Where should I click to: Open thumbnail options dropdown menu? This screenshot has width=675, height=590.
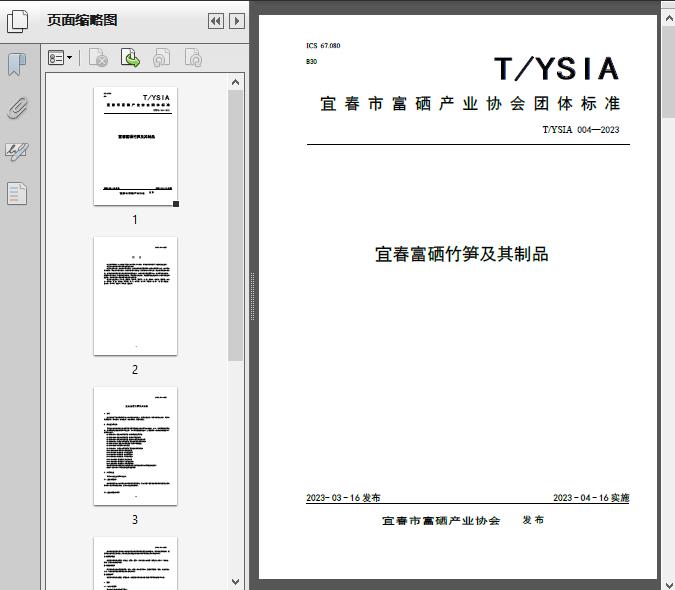(60, 58)
